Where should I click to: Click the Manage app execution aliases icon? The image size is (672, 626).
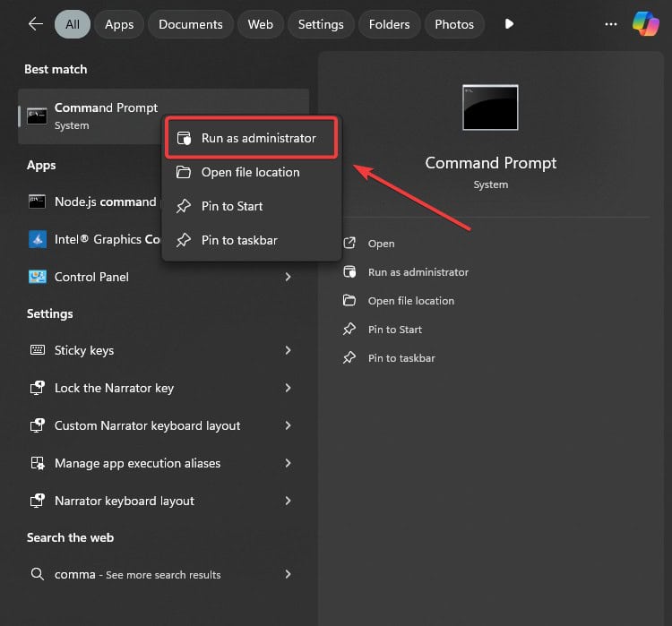click(x=38, y=463)
